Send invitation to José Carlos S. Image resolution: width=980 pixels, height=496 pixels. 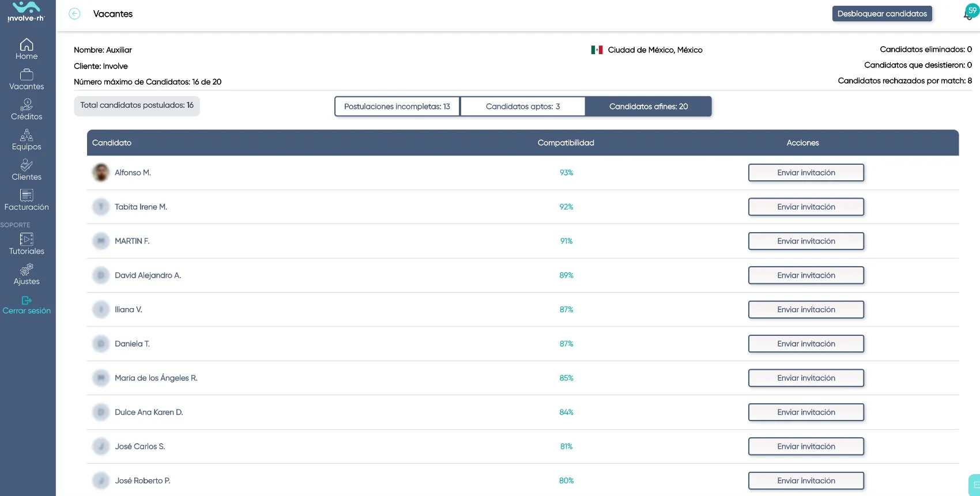point(806,446)
